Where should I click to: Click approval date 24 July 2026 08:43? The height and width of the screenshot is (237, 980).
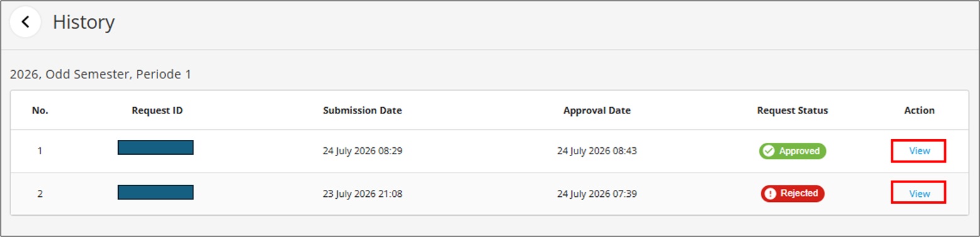tap(597, 151)
